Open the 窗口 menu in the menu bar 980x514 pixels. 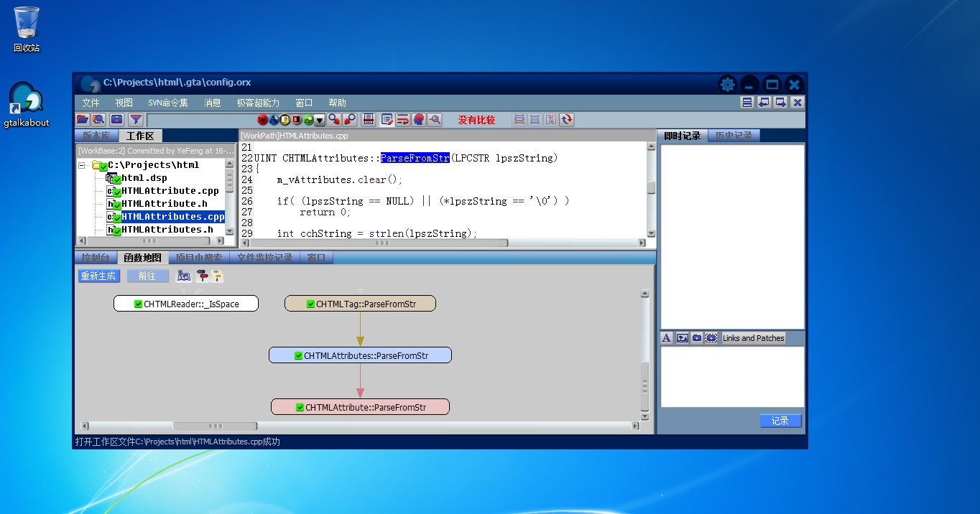point(305,103)
